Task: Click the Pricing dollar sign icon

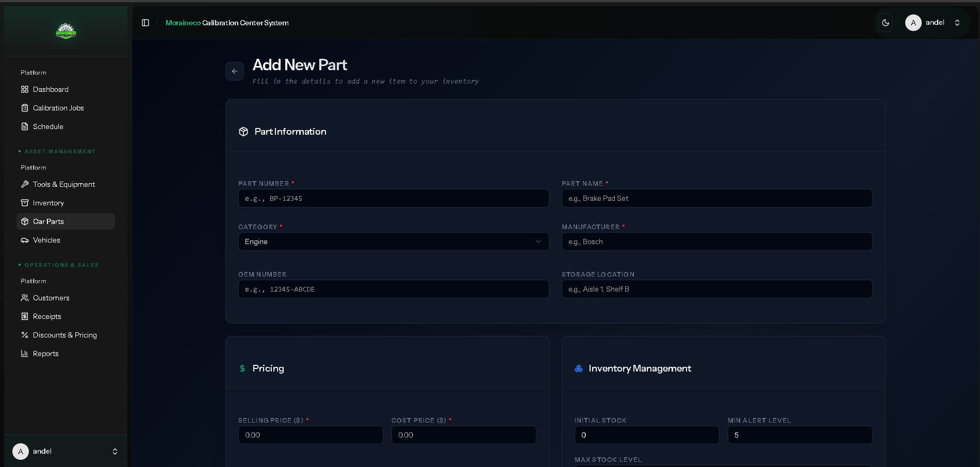Action: pyautogui.click(x=242, y=368)
